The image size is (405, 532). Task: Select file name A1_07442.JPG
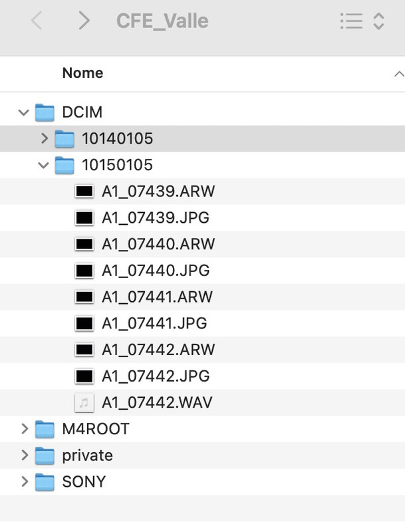tap(156, 376)
